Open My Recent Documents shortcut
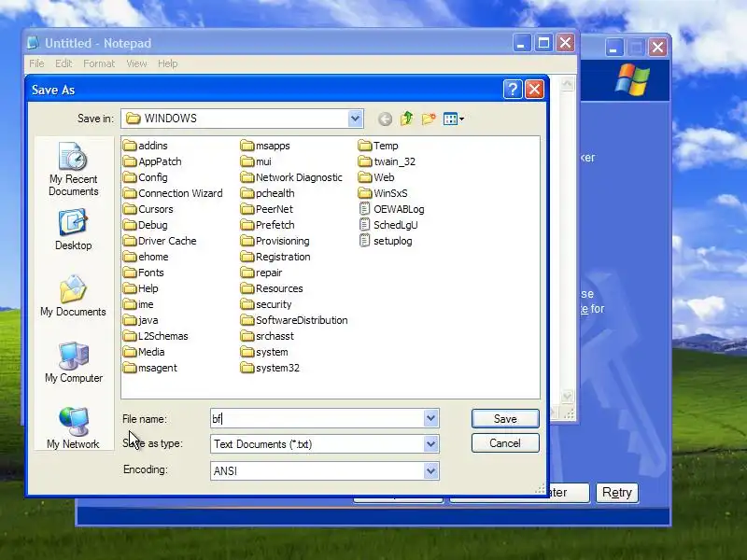 pos(74,169)
